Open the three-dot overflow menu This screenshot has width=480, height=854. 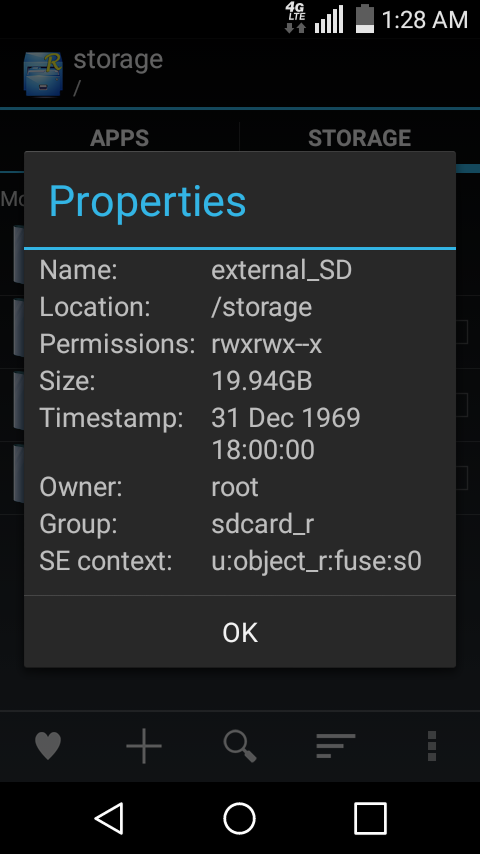point(432,746)
